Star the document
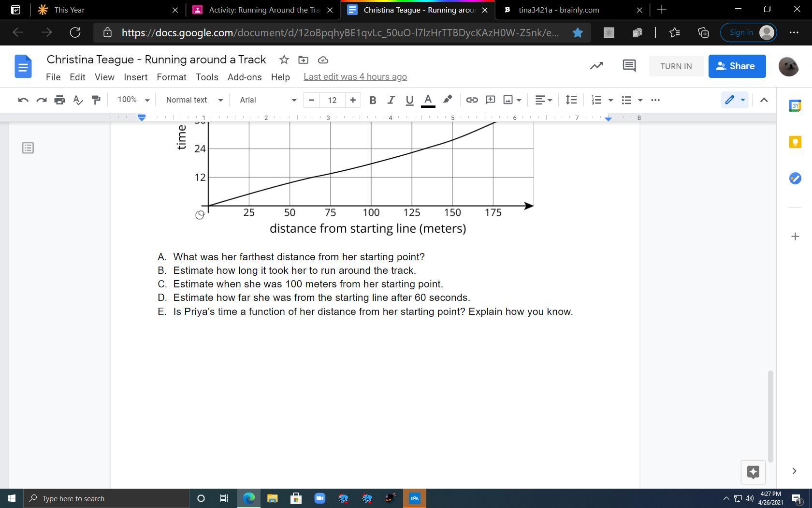812x508 pixels. coord(284,60)
